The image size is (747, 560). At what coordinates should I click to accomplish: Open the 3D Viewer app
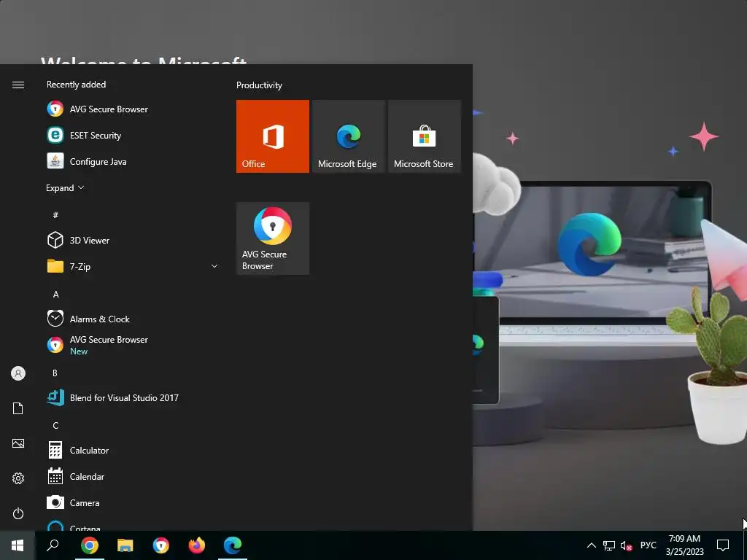pos(132,240)
